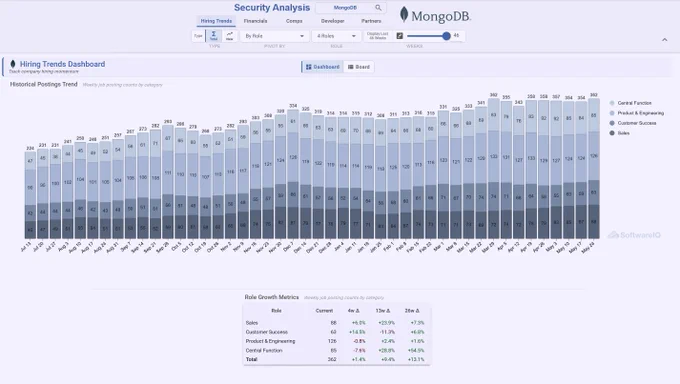
Task: Click the first bar total 226
Action: (x=30, y=148)
